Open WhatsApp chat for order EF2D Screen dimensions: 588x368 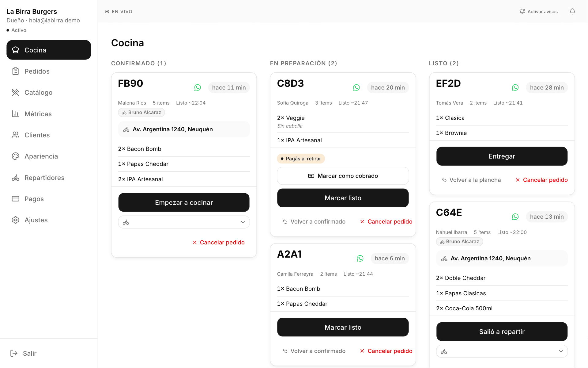click(x=515, y=88)
